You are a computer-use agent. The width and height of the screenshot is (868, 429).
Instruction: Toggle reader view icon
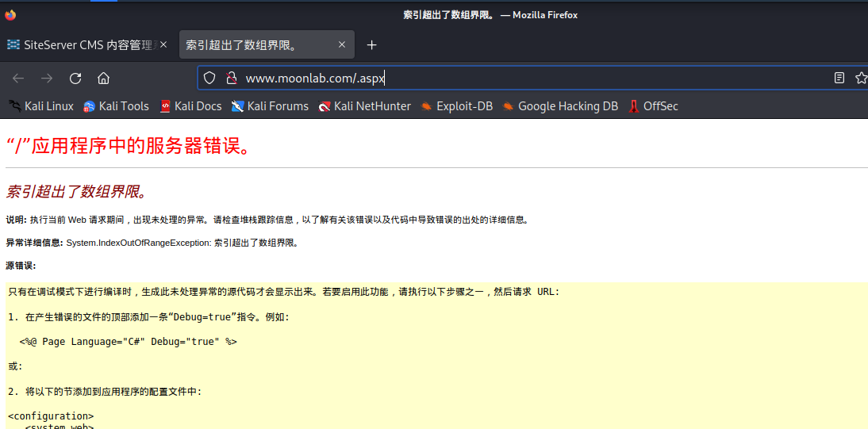point(839,78)
